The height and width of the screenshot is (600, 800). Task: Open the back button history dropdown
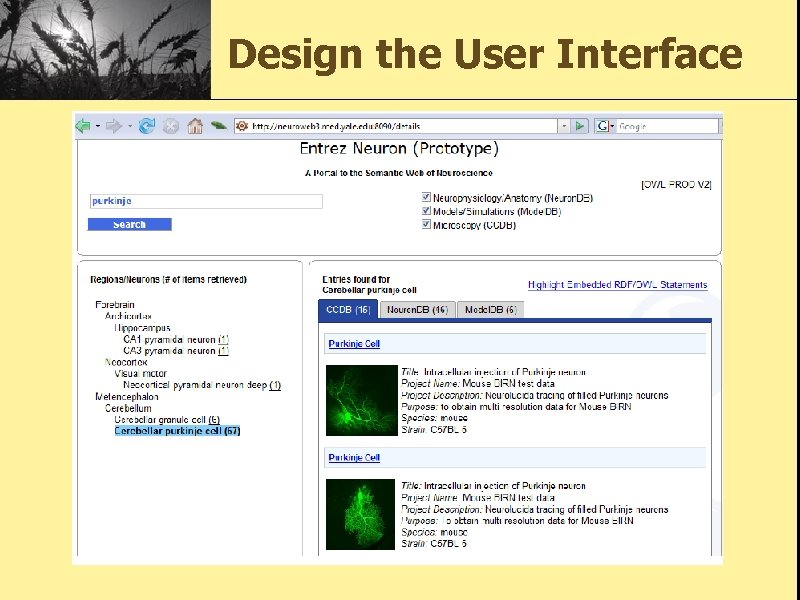97,126
